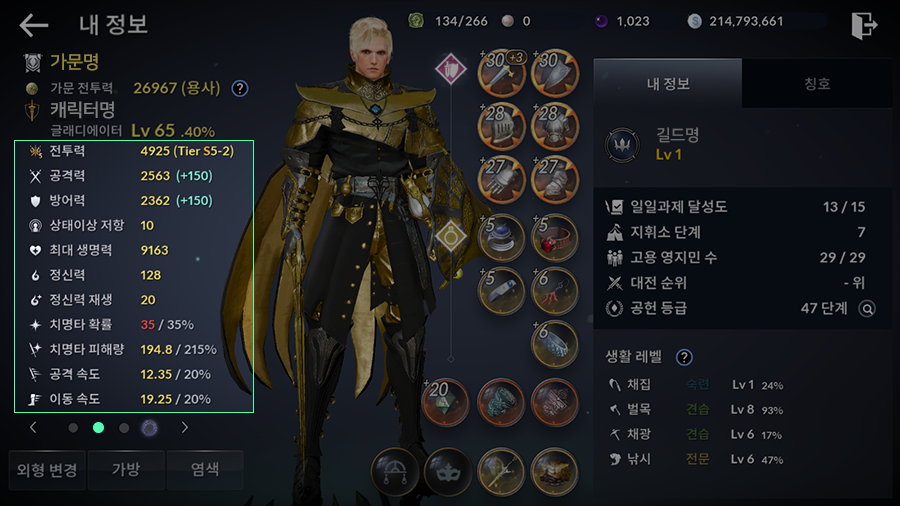Click the 외형 변경 button

(47, 470)
